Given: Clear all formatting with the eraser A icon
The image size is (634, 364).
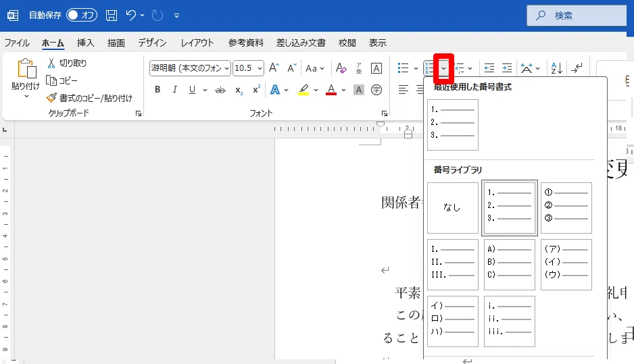Looking at the screenshot, I should click(341, 68).
